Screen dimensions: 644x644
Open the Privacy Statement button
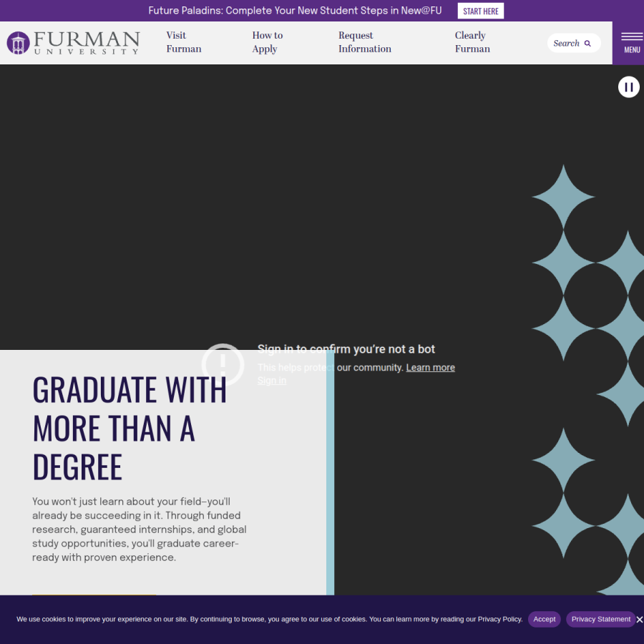tap(600, 619)
